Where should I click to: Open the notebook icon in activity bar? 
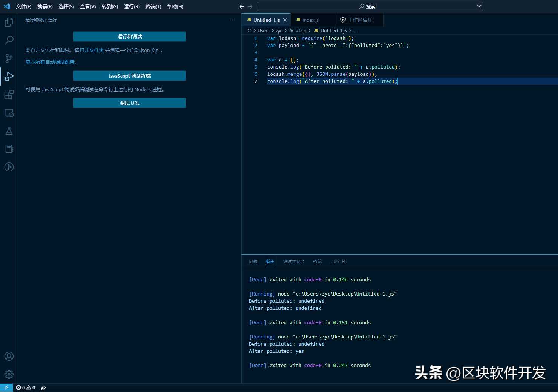9,149
